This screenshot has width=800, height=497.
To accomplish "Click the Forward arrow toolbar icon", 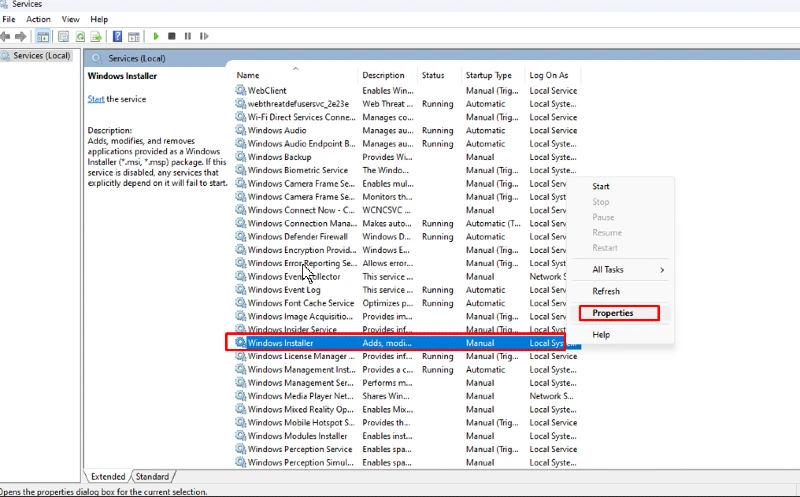I will click(x=21, y=36).
